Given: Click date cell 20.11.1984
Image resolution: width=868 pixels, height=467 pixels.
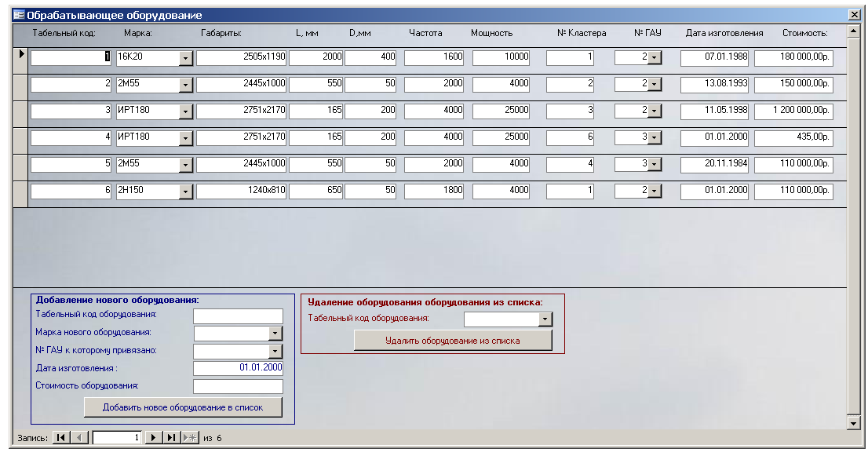Looking at the screenshot, I should click(715, 163).
